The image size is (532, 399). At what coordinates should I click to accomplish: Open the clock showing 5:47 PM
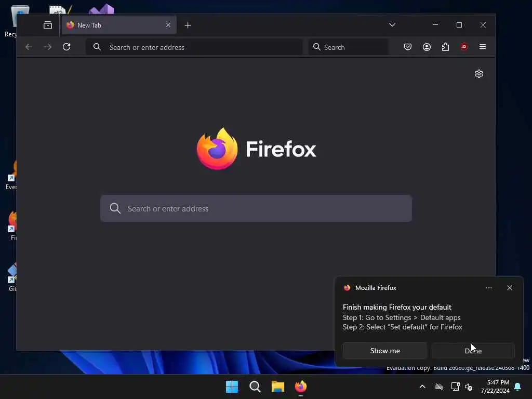coord(495,387)
